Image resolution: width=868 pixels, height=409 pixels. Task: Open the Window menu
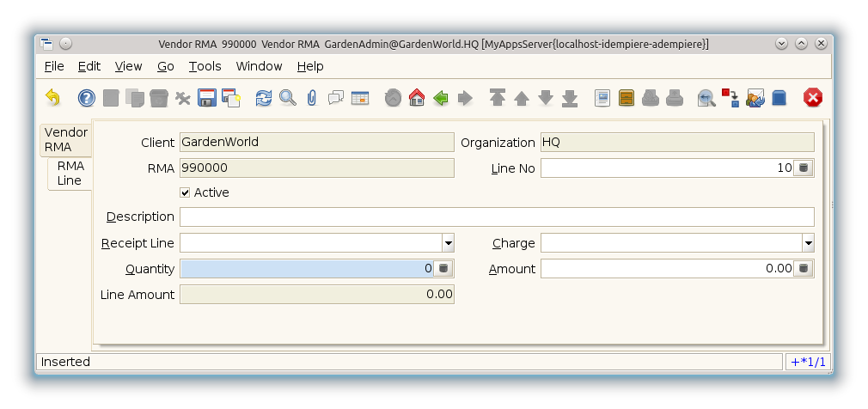coord(259,66)
